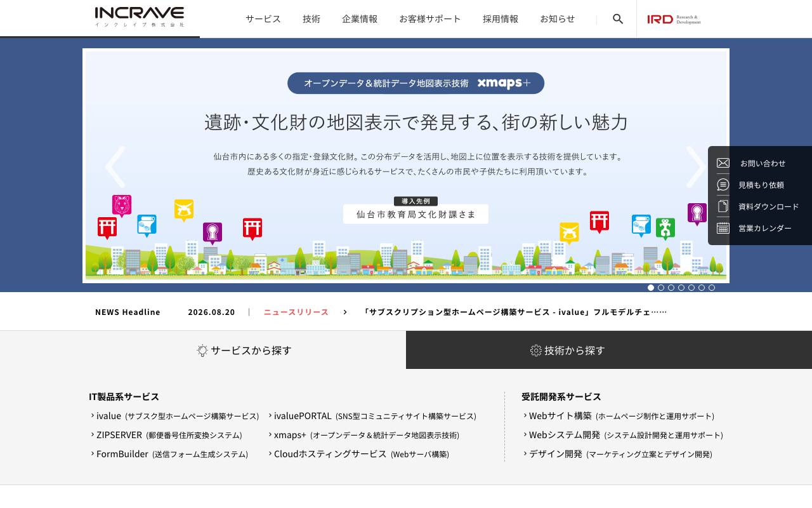The height and width of the screenshot is (508, 812).
Task: Open the ivalue フルモデルチェンジ news headline
Action: pyautogui.click(x=514, y=312)
